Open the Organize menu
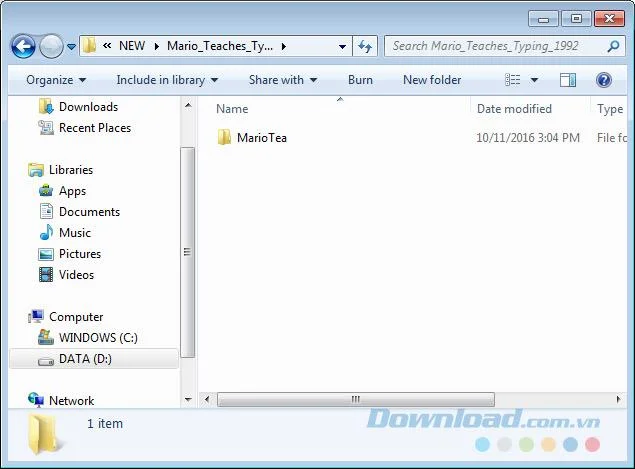 [56, 80]
